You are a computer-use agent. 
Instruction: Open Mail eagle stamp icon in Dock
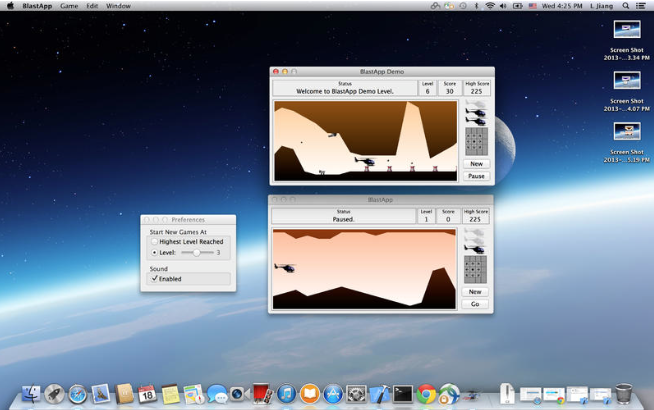[x=101, y=394]
